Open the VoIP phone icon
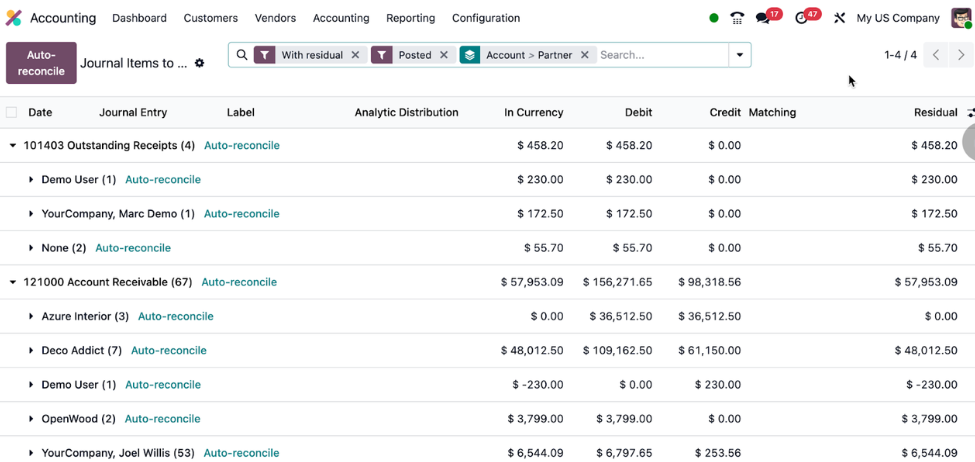The height and width of the screenshot is (462, 975). tap(737, 18)
